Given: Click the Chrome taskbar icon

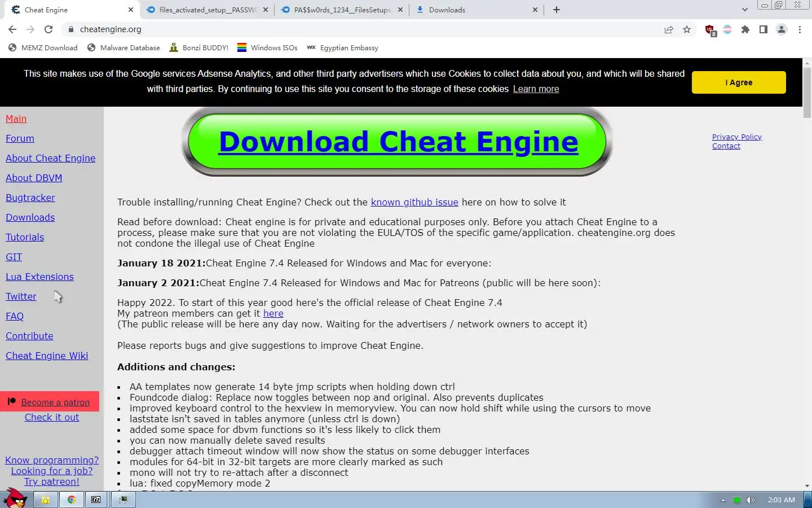Looking at the screenshot, I should point(71,500).
